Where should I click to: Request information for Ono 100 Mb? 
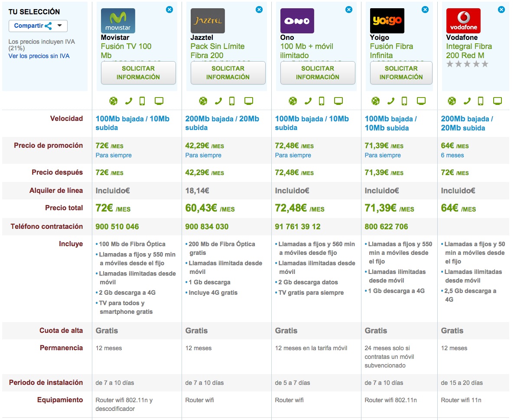318,73
